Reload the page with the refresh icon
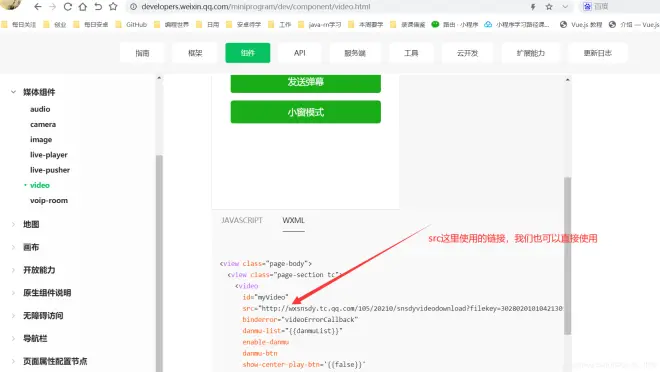Image resolution: width=660 pixels, height=372 pixels. (x=67, y=7)
